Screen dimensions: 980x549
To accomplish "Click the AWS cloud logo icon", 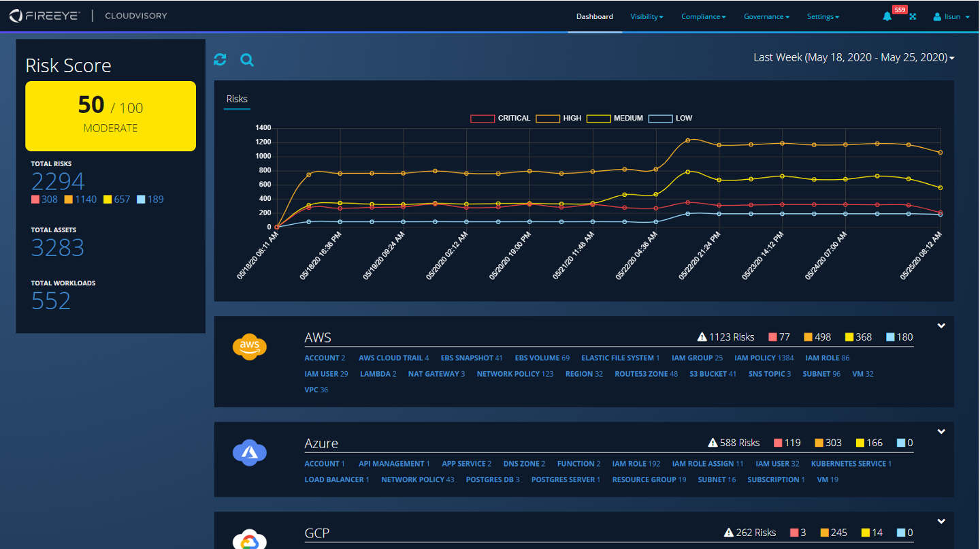I will (249, 346).
